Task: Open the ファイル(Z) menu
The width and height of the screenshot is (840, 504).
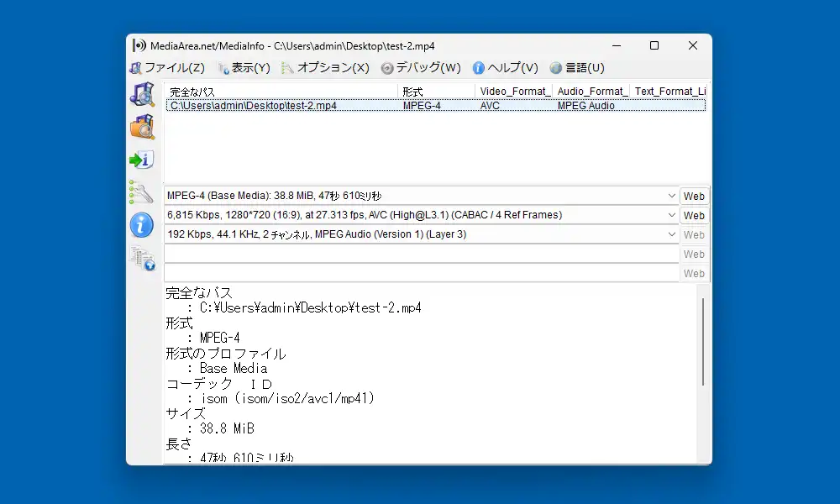Action: click(167, 67)
